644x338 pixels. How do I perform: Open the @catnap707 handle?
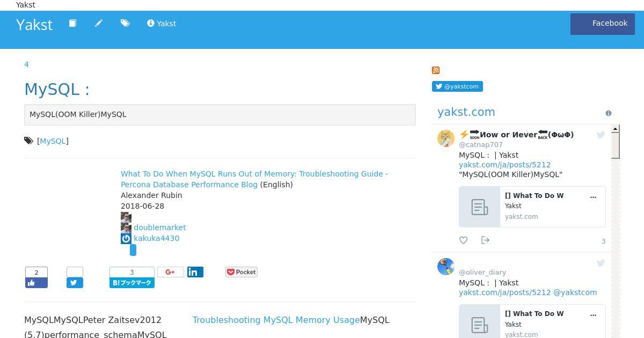coord(481,144)
